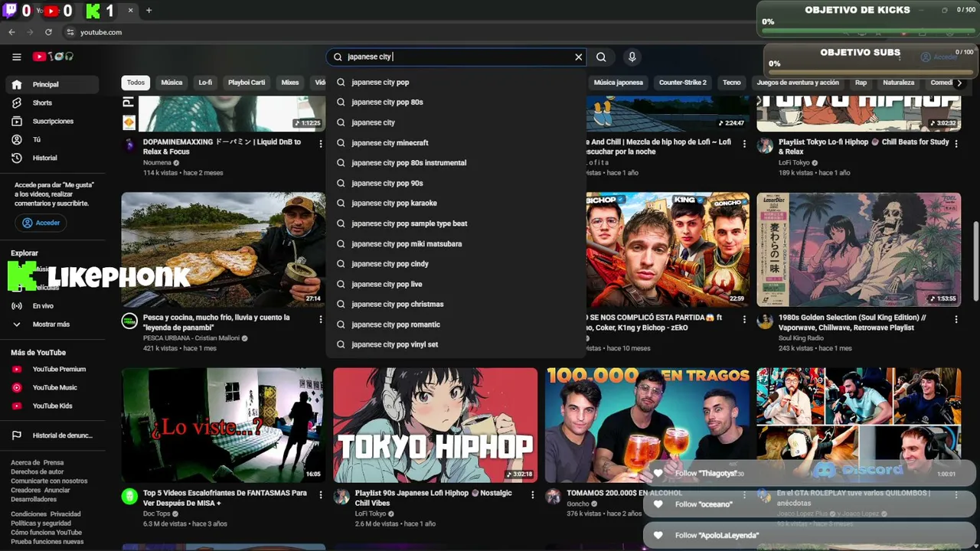The height and width of the screenshot is (551, 980).
Task: Choose suggestion "japanese city pop karaoke"
Action: [x=456, y=203]
